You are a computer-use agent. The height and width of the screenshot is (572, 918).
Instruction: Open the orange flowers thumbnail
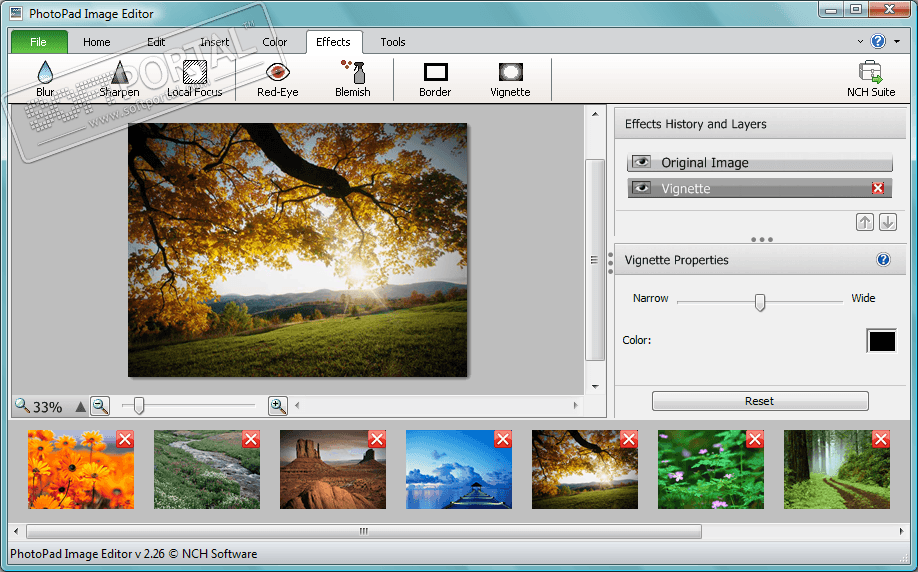click(x=81, y=470)
